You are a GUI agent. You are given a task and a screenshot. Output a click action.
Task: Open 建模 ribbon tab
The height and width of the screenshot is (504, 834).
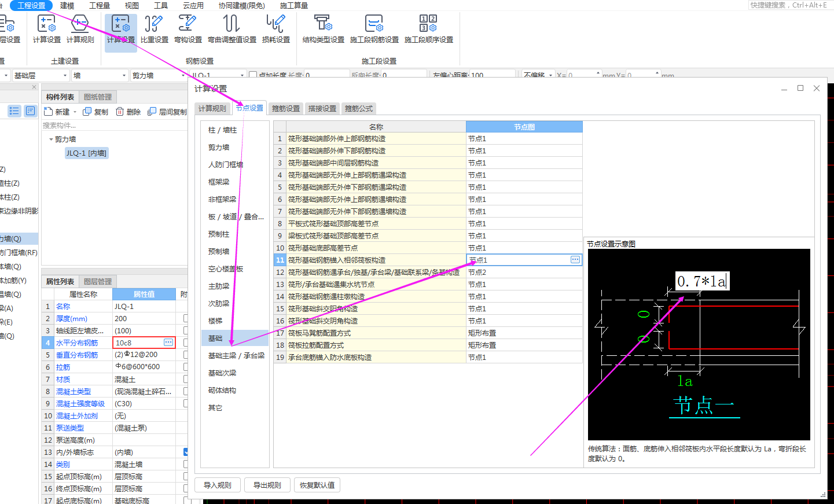67,5
